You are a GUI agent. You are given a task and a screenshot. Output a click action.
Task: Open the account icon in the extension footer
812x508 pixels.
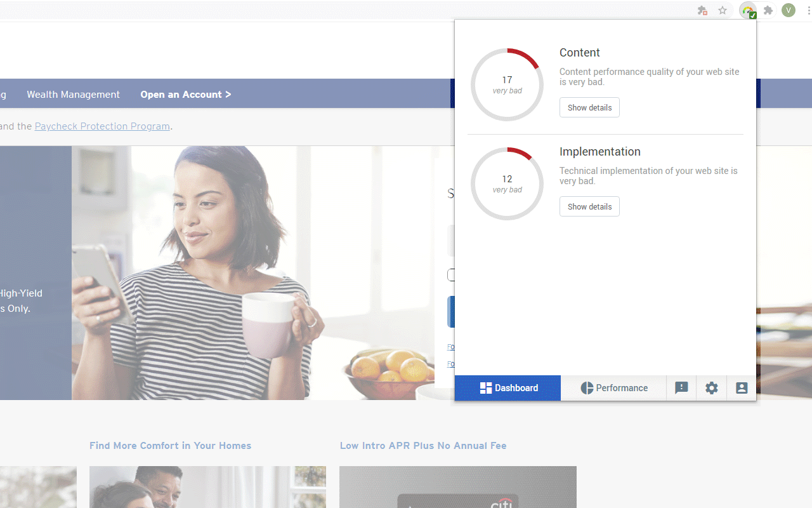(742, 387)
